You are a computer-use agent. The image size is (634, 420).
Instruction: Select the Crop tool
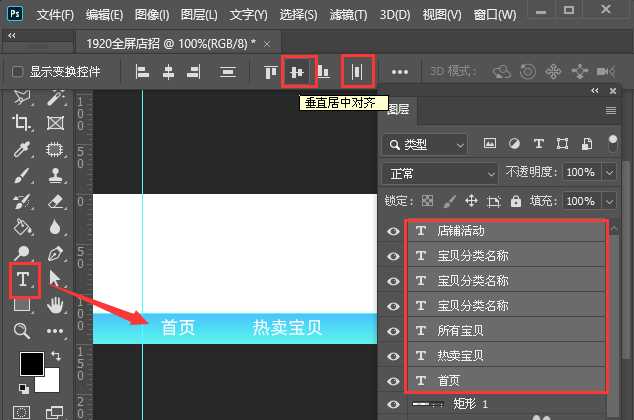click(x=22, y=123)
